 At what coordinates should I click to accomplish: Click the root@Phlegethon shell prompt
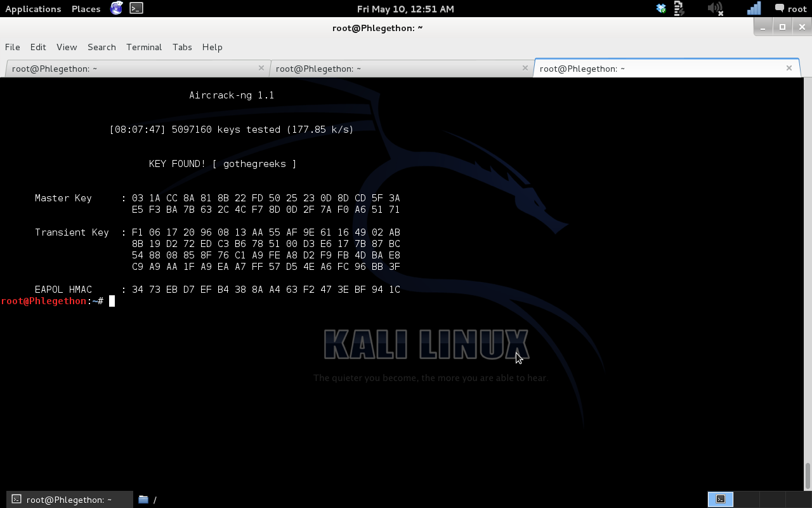coord(52,301)
